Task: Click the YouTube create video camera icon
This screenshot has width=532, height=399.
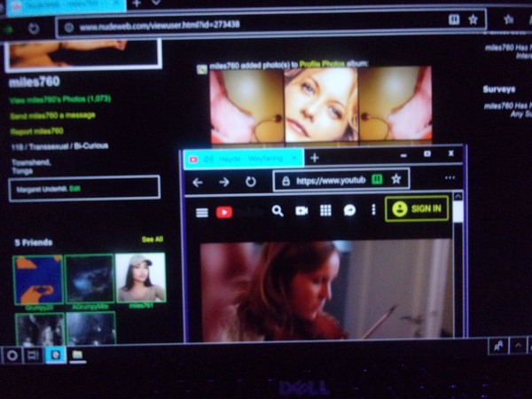Action: (x=301, y=211)
